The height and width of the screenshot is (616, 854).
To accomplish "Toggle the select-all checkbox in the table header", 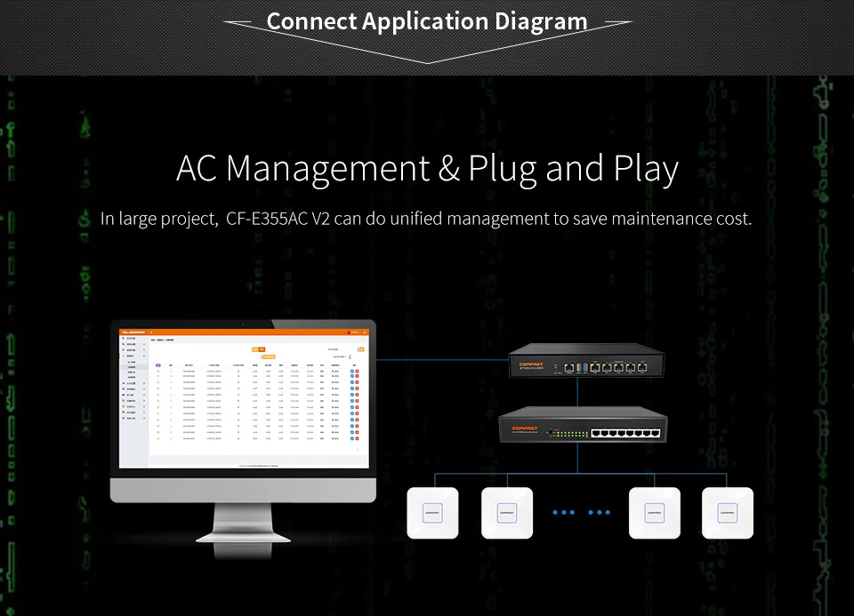I will coord(157,364).
